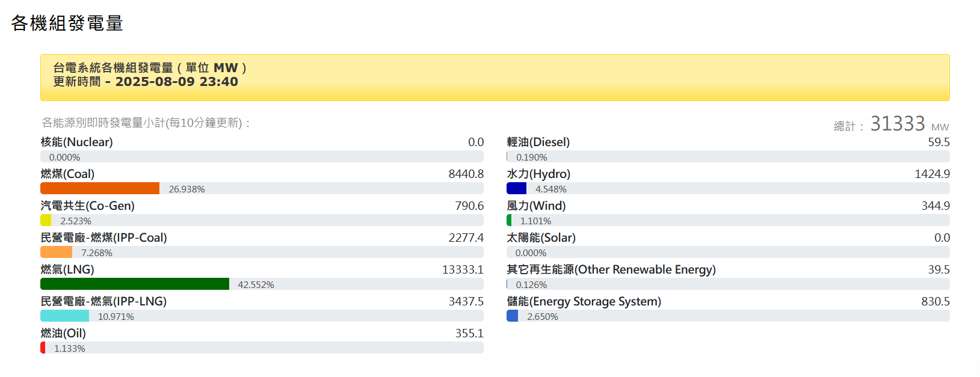Click the yellow Co-Gen bar segment

point(46,221)
